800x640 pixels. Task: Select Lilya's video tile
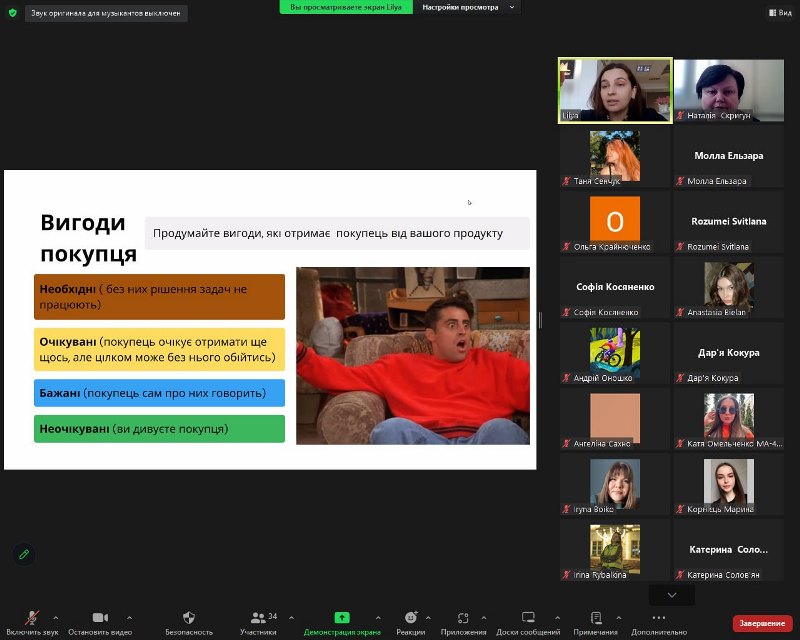pos(615,90)
